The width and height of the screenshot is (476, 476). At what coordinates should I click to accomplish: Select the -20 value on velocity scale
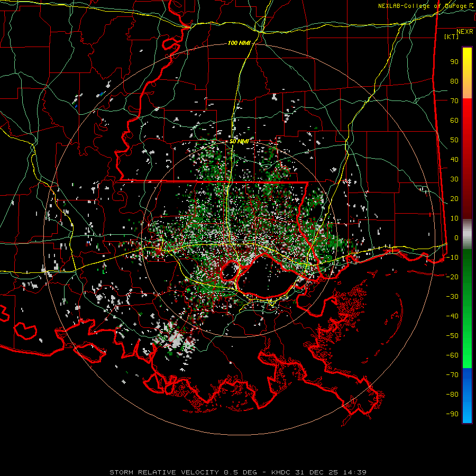pyautogui.click(x=452, y=277)
